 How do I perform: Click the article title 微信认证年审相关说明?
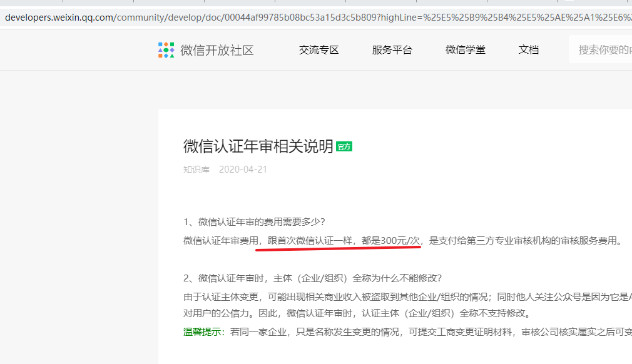(x=258, y=146)
